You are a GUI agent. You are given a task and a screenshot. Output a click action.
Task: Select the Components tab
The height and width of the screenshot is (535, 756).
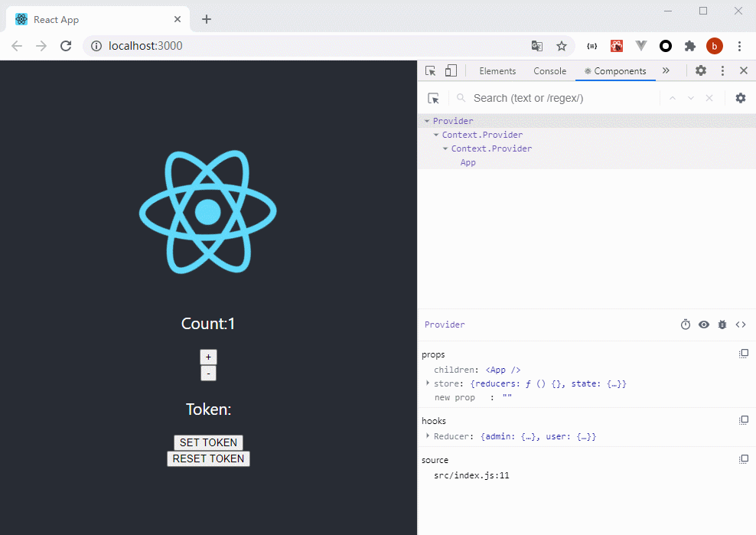point(615,71)
